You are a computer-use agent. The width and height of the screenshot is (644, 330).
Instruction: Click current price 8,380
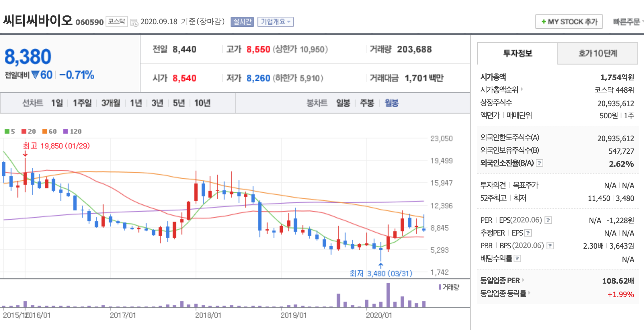(x=28, y=56)
